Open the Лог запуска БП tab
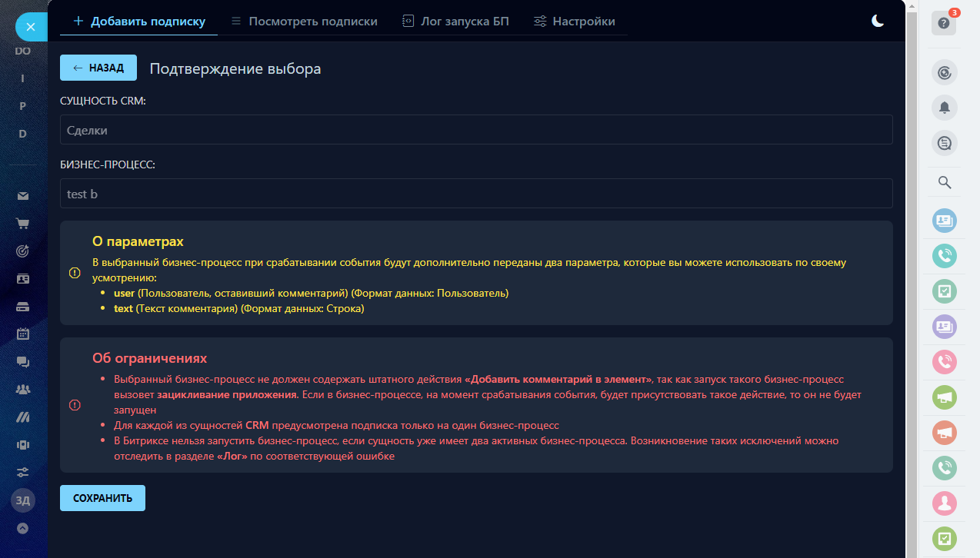980x558 pixels. pyautogui.click(x=455, y=22)
